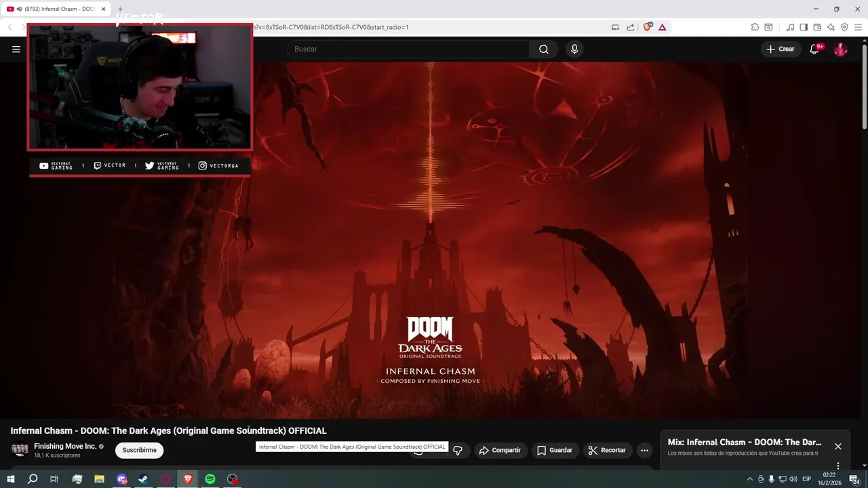Click the Brave VPN shield icon
The height and width of the screenshot is (488, 868).
[x=844, y=27]
